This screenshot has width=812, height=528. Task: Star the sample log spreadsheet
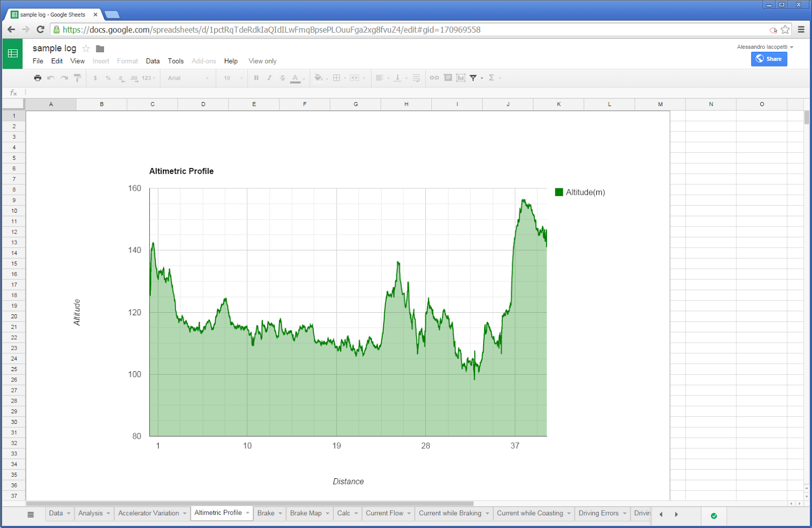(86, 48)
